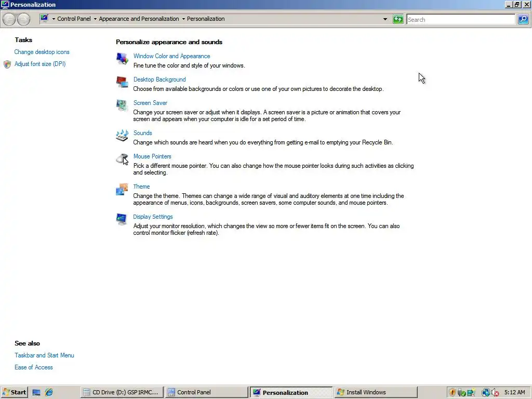Viewport: 532px width, 399px height.
Task: Open the Screen Saver settings link
Action: tap(150, 103)
